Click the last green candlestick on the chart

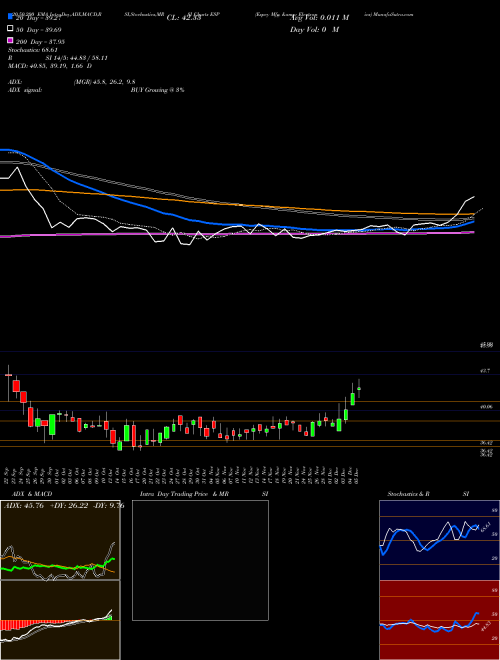click(x=359, y=389)
